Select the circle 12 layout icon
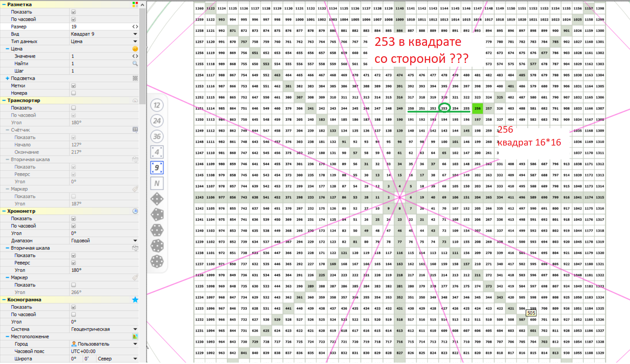630x364 pixels. click(157, 105)
